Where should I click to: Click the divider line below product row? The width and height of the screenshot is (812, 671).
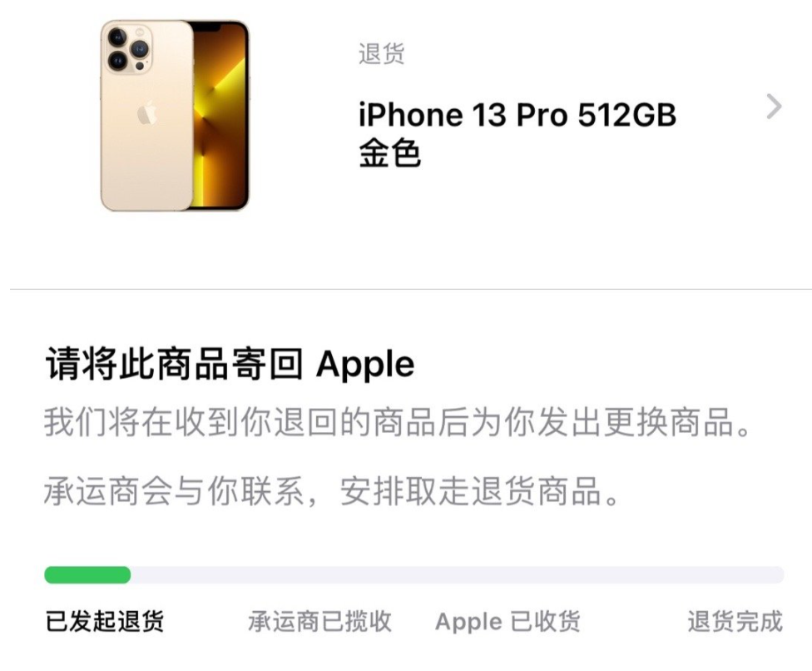point(411,289)
